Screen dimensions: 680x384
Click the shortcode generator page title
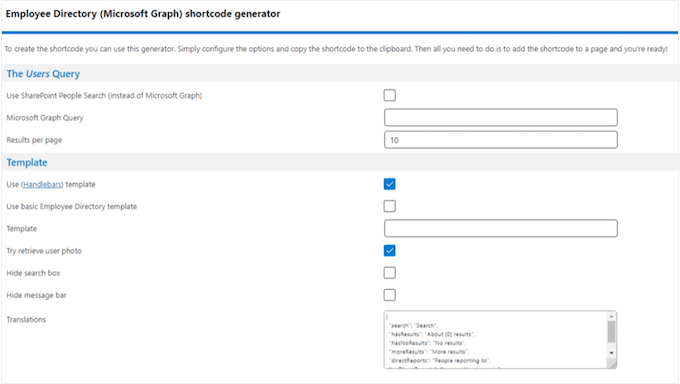click(x=143, y=14)
